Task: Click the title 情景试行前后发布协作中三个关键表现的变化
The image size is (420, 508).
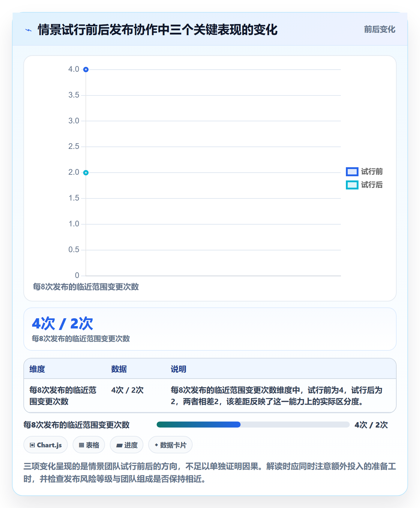Action: coord(158,30)
